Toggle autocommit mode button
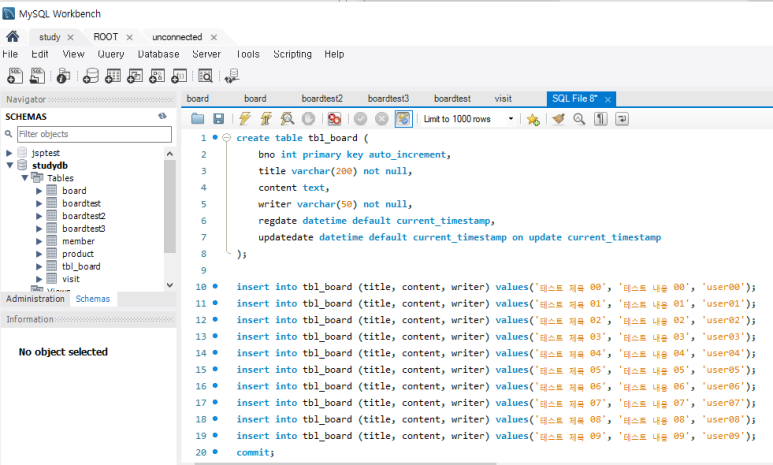 pyautogui.click(x=403, y=118)
